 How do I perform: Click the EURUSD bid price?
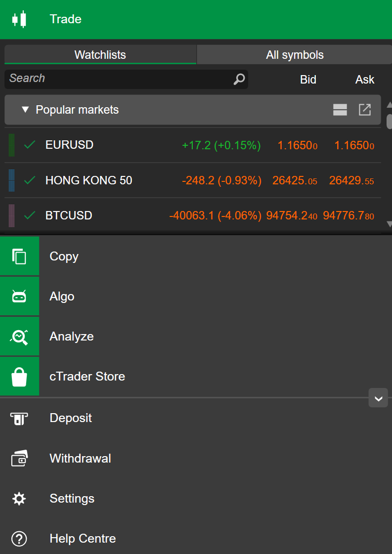point(297,145)
